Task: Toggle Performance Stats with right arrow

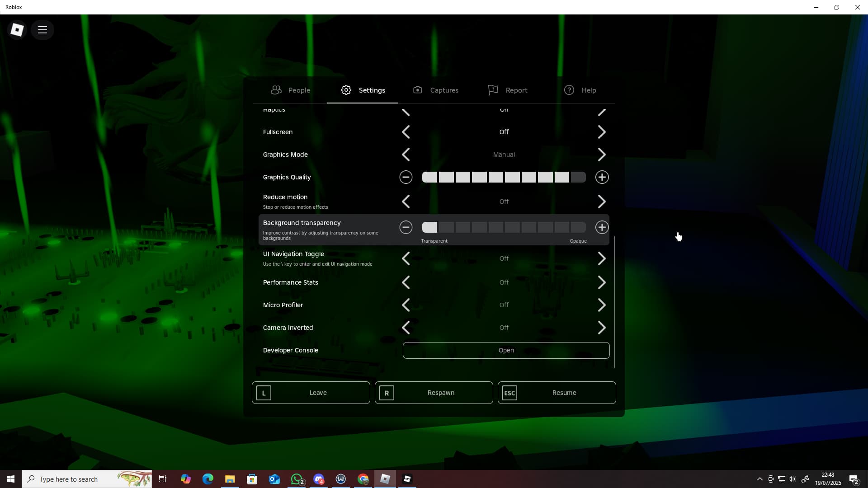Action: tap(602, 282)
